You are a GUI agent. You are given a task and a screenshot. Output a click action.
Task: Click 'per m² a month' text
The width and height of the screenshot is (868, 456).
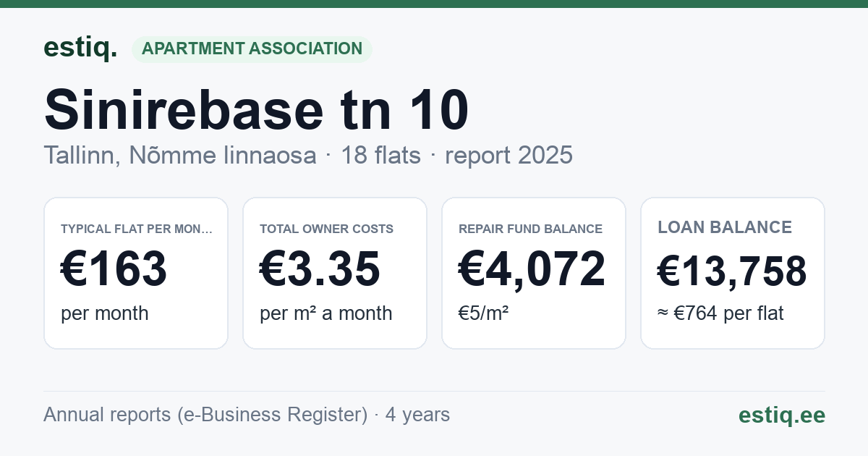coord(326,313)
